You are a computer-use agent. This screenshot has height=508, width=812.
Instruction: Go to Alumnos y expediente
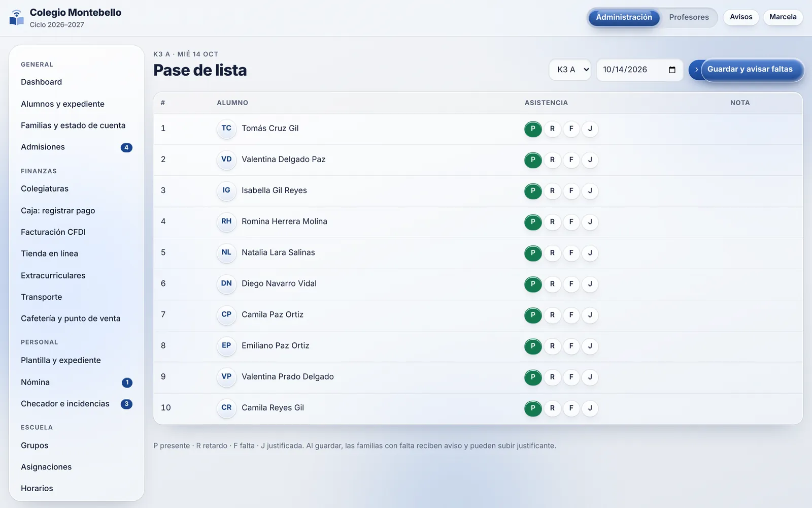77,104
